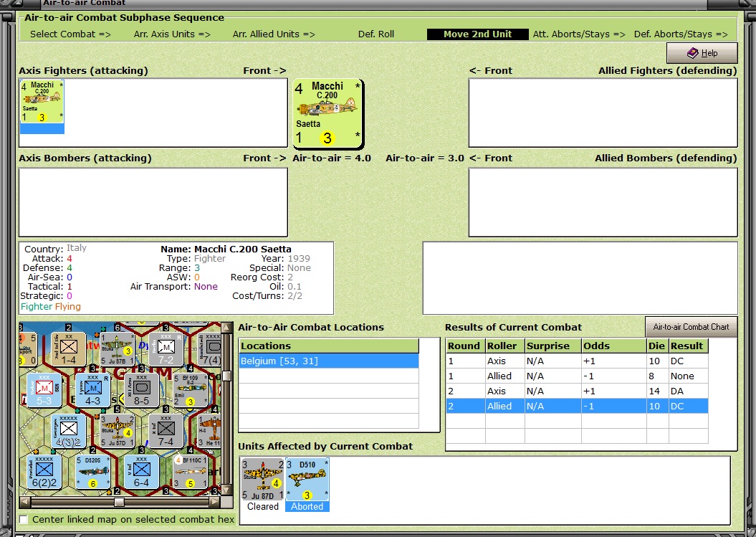This screenshot has width=756, height=537.
Task: Click the 'DA' result cell for round 2 Axis
Action: click(x=688, y=391)
